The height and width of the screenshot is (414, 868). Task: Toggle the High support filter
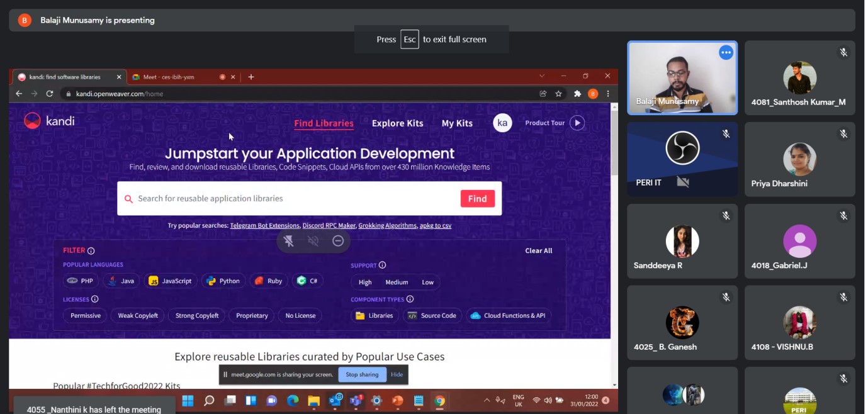click(x=365, y=283)
